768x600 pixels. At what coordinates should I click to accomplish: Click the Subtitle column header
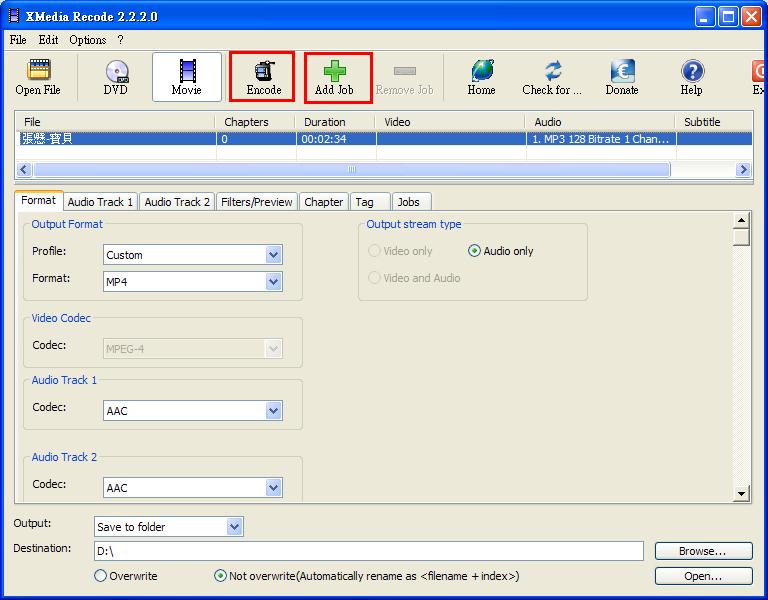tap(714, 122)
